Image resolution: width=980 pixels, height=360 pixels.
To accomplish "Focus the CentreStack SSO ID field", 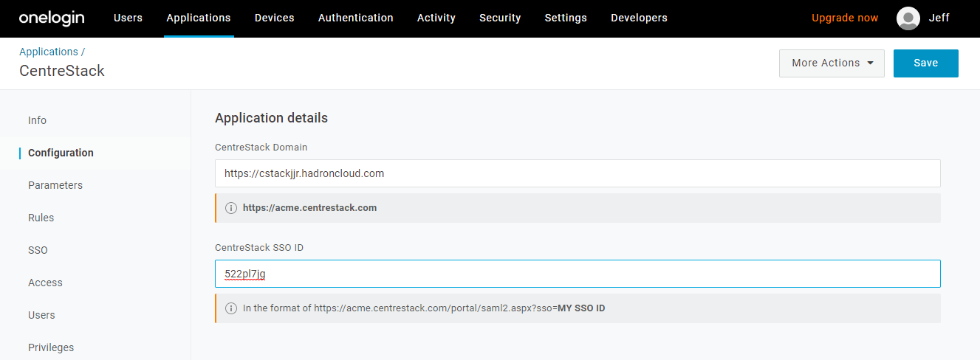I will coord(578,274).
